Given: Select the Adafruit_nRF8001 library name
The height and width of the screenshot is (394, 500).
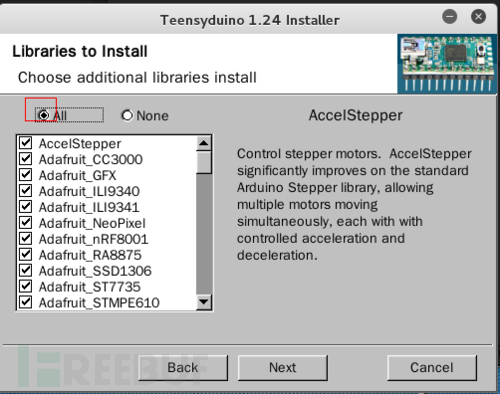Looking at the screenshot, I should click(93, 239).
